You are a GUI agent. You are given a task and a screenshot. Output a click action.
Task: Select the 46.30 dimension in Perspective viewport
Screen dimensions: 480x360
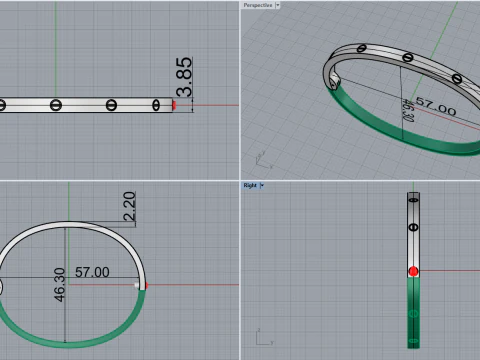[408, 110]
